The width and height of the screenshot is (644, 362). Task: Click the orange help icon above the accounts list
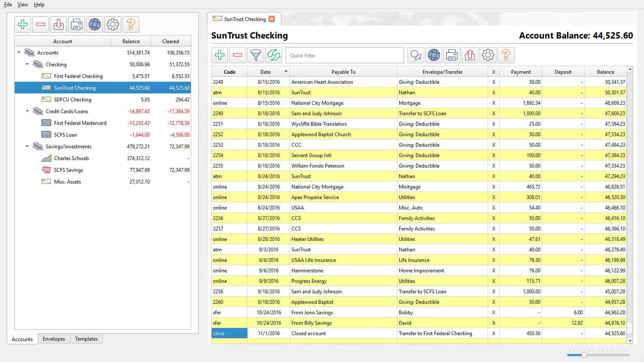131,24
